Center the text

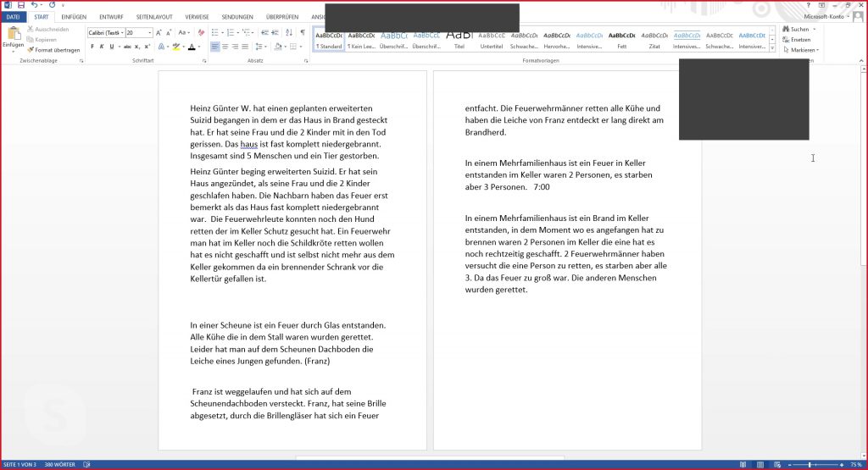(x=225, y=47)
